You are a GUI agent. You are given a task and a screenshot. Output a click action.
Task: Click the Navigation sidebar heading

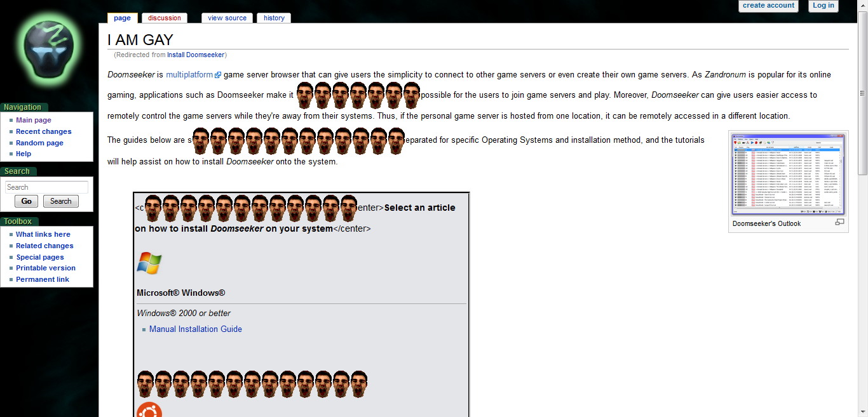[22, 107]
